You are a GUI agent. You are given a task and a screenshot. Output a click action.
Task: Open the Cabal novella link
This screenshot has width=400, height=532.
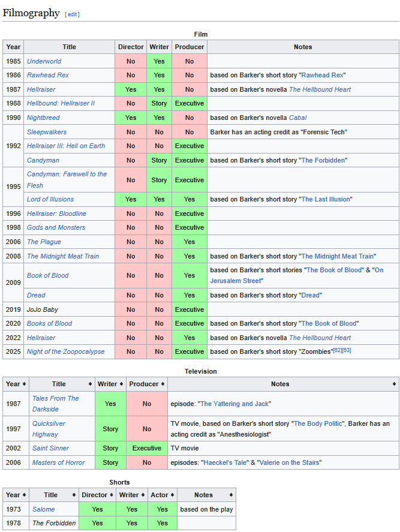298,118
